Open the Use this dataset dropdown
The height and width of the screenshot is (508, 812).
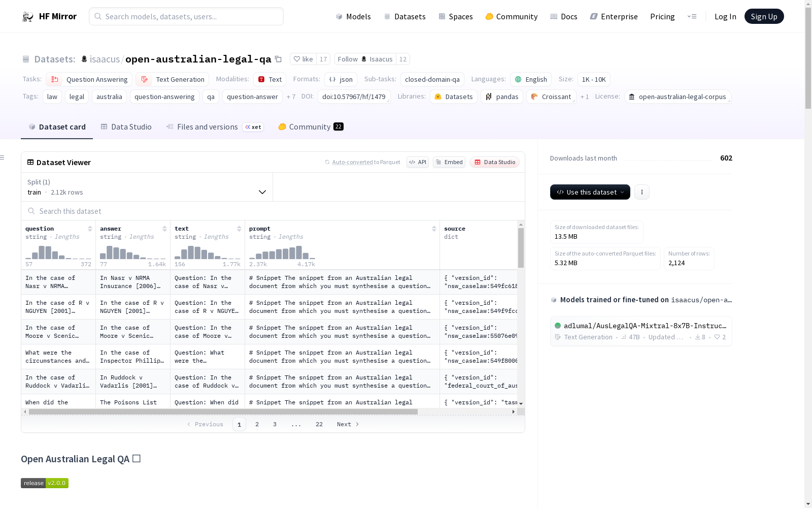click(590, 192)
